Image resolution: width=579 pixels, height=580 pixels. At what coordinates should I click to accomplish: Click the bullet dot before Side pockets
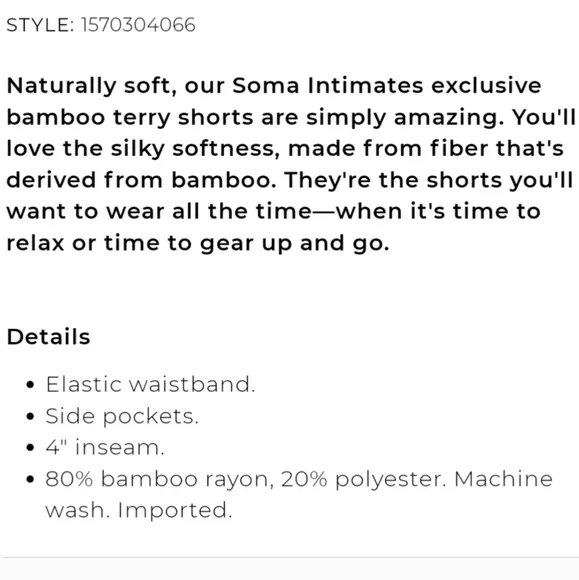tap(31, 416)
